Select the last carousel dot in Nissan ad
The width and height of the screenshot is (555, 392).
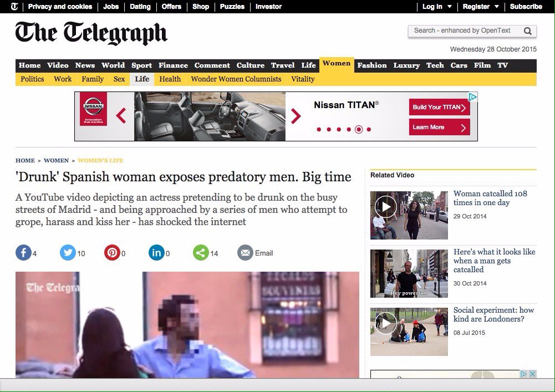coord(369,130)
